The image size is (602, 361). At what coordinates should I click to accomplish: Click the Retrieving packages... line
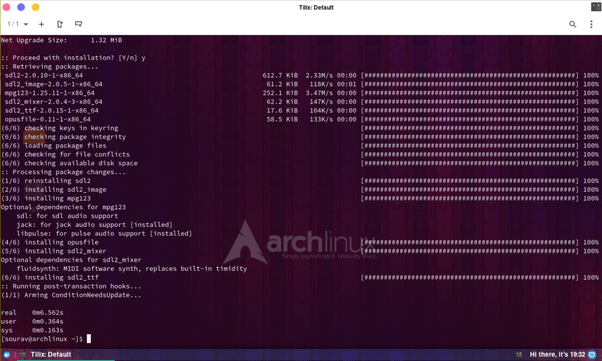point(50,66)
